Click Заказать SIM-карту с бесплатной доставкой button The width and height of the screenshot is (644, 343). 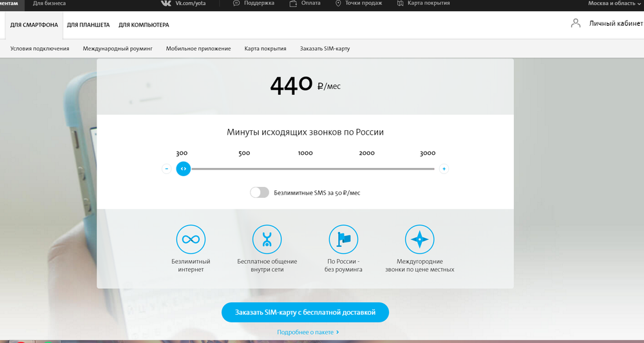(305, 312)
